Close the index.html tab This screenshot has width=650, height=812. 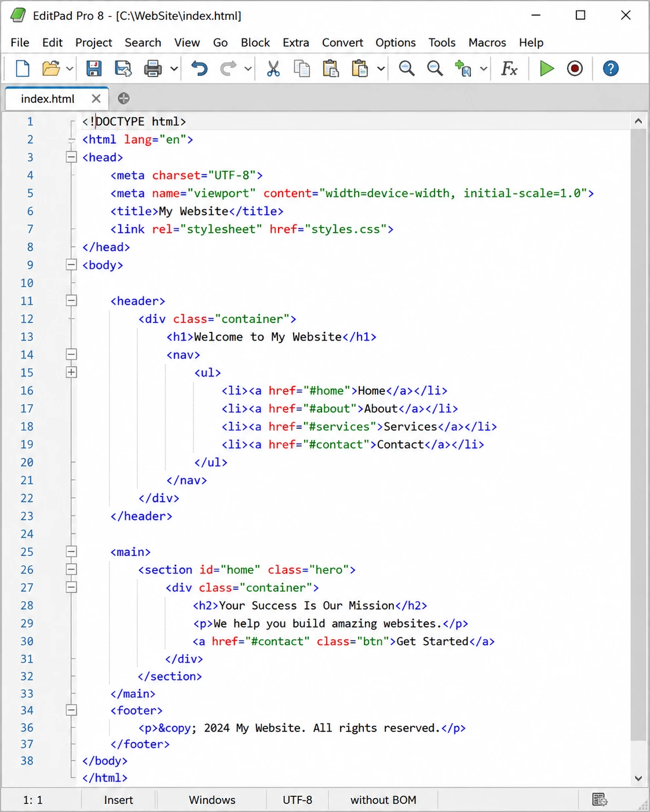coord(96,98)
